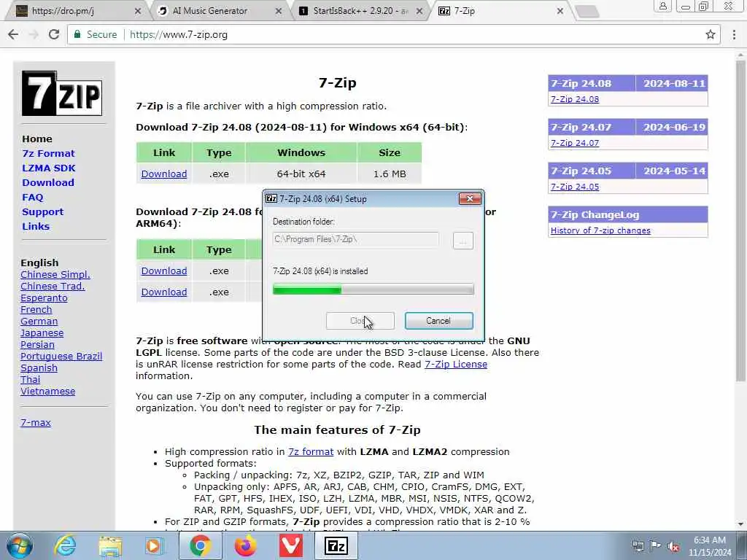This screenshot has height=560, width=747.
Task: Click the first Download link in second table
Action: pos(164,271)
